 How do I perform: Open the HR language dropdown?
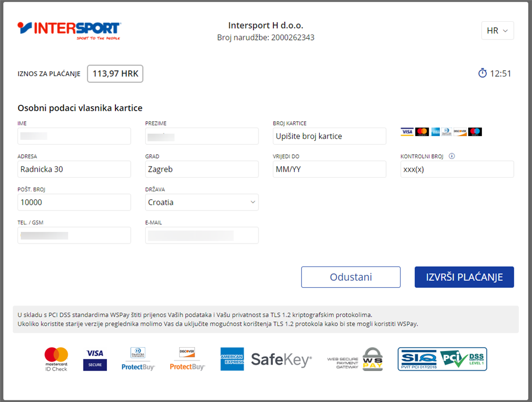497,30
